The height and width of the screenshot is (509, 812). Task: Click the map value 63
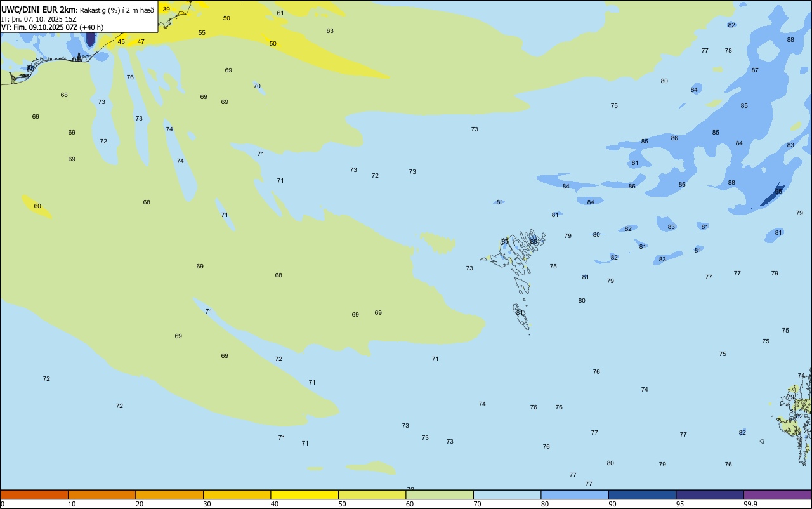(x=330, y=31)
